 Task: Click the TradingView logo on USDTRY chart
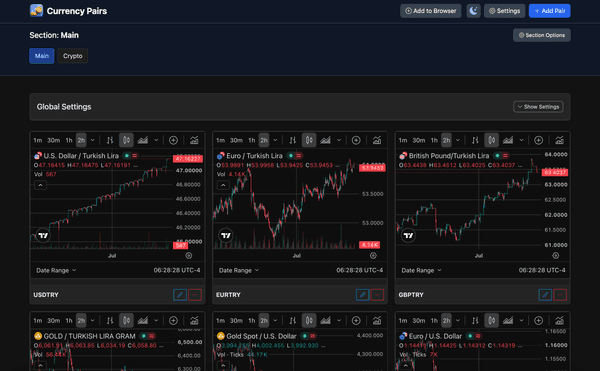click(x=43, y=235)
